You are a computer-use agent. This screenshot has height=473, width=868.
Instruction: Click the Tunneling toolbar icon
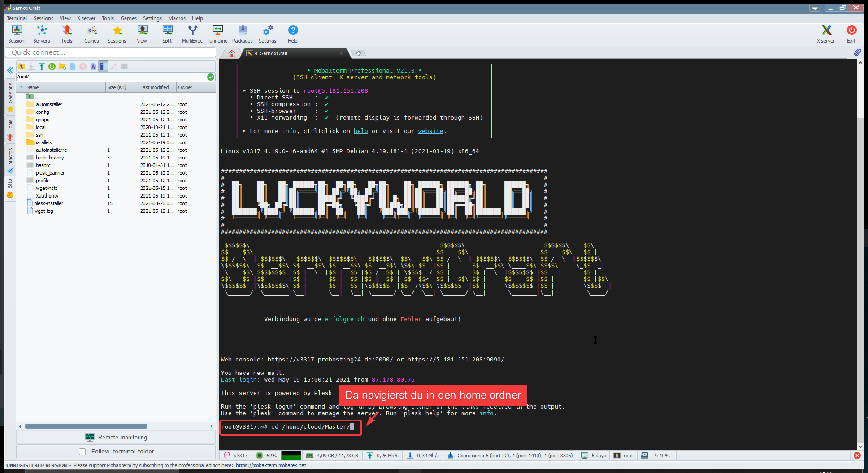[217, 34]
